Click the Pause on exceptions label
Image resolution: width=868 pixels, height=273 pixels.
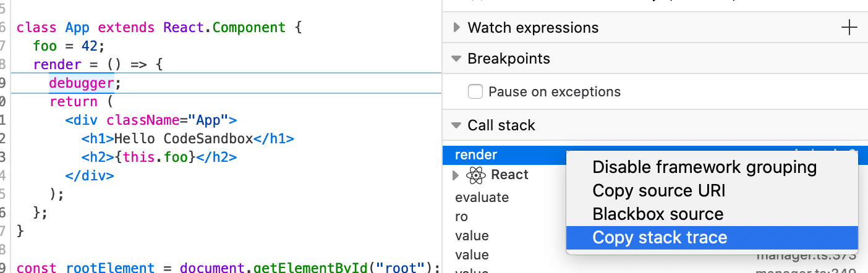coord(555,92)
